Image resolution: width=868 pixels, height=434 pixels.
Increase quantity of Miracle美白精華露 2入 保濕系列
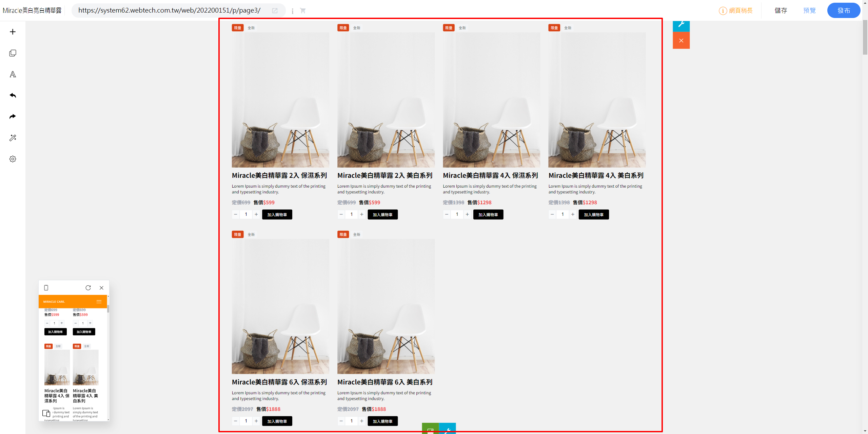(256, 214)
